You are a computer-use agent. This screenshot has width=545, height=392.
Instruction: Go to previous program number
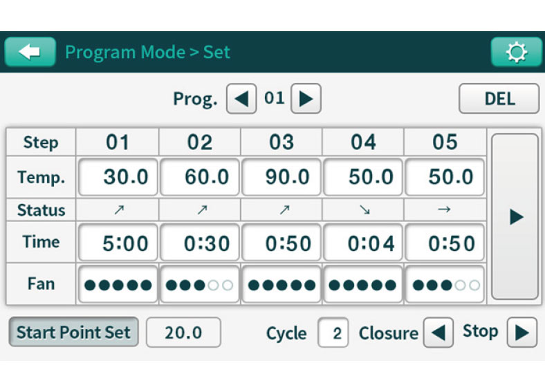(x=241, y=99)
